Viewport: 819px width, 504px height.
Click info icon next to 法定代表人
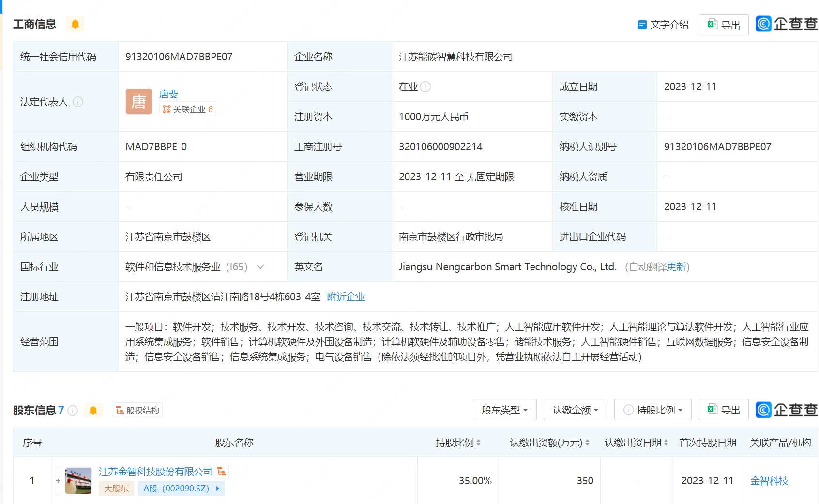tap(78, 102)
